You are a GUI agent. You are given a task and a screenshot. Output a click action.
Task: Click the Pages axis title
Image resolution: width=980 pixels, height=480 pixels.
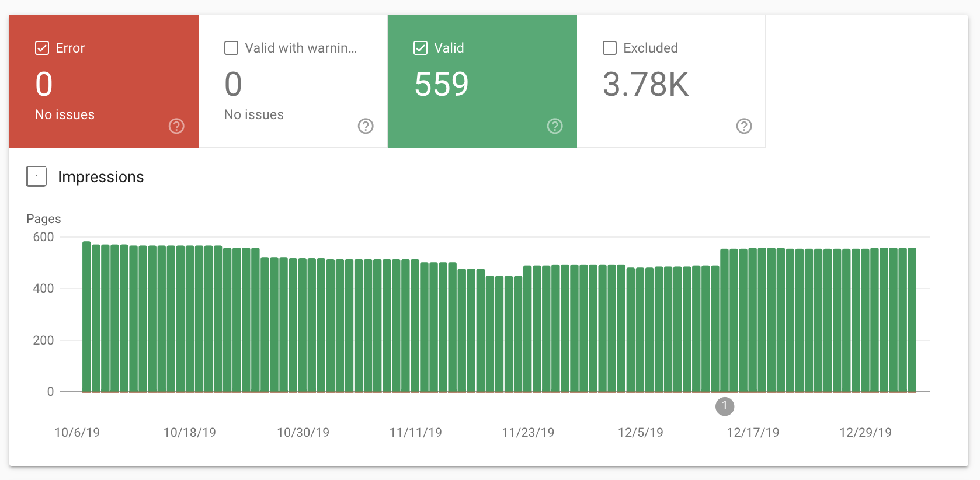click(x=44, y=219)
